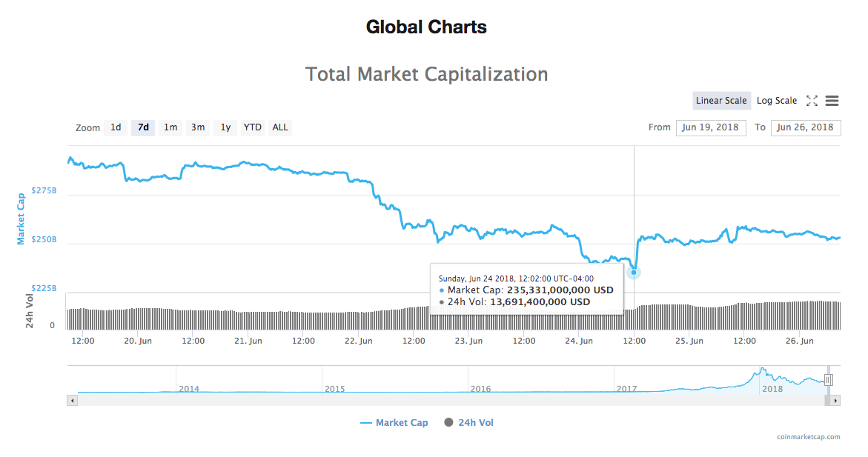This screenshot has height=457, width=868.
Task: Open the chart export hamburger menu
Action: click(x=832, y=101)
